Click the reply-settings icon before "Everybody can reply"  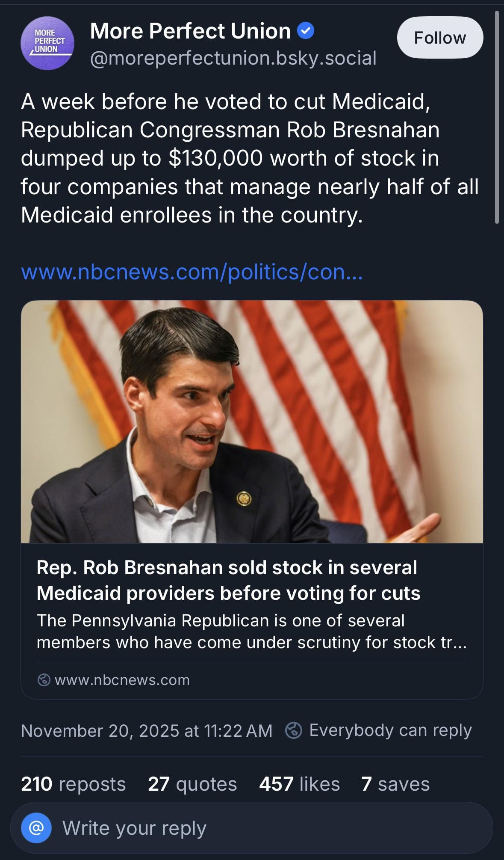[294, 730]
